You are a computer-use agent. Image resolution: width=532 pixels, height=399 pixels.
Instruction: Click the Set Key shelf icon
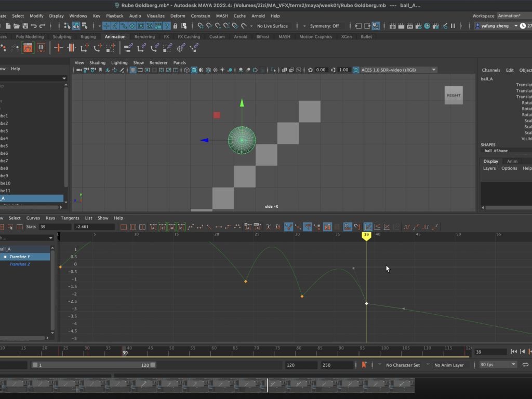58,48
